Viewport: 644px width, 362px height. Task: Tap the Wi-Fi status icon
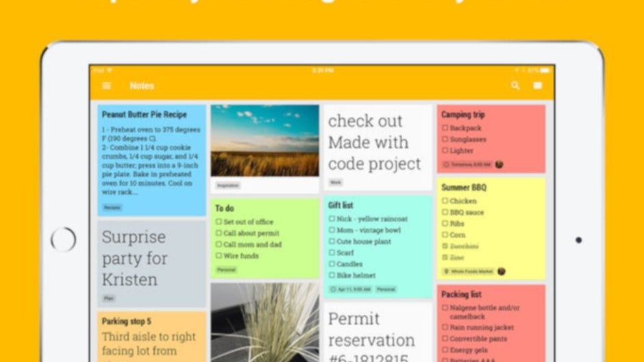coord(109,70)
